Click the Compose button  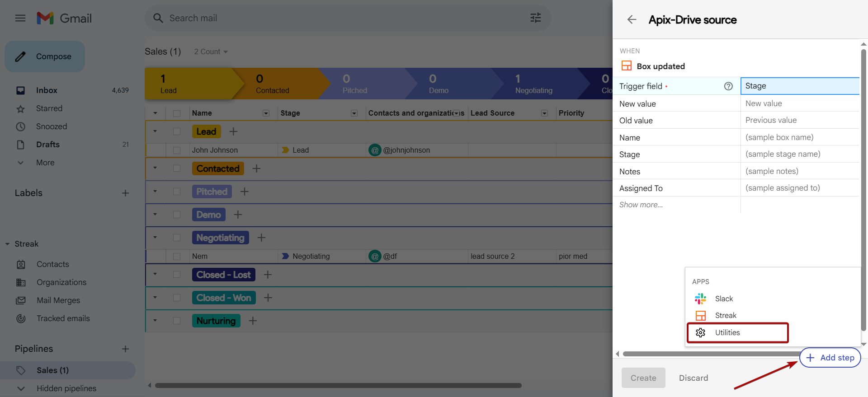(45, 56)
